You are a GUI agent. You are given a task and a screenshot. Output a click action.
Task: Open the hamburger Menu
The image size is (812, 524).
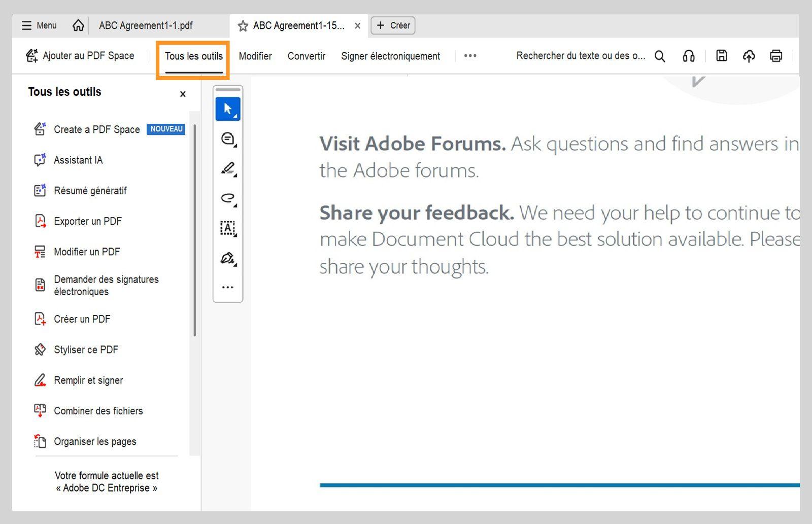coord(39,25)
